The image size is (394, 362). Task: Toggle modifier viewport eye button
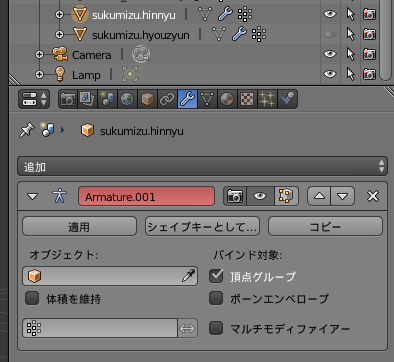[x=260, y=196]
